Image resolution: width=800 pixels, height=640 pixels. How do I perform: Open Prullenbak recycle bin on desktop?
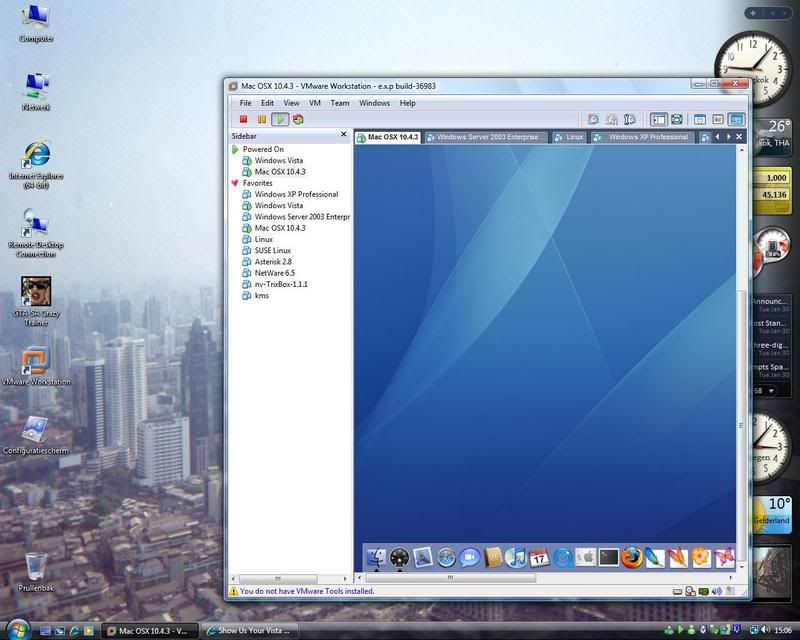[36, 572]
